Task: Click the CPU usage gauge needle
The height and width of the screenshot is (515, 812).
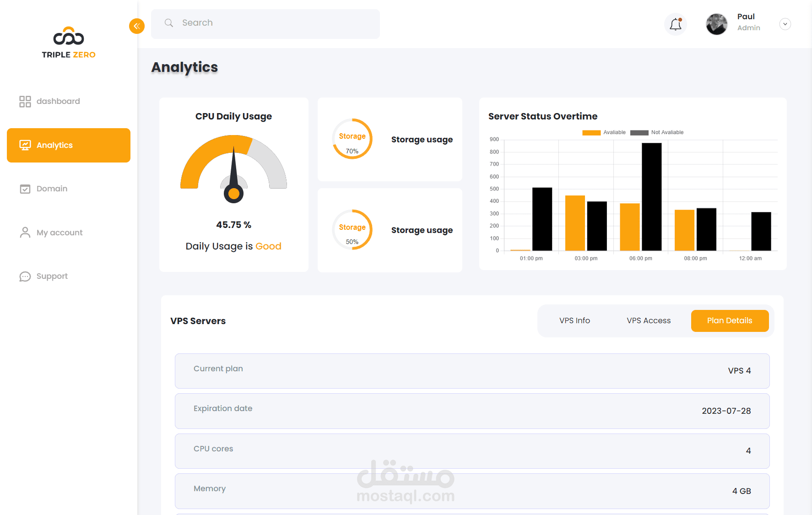Action: pyautogui.click(x=234, y=175)
